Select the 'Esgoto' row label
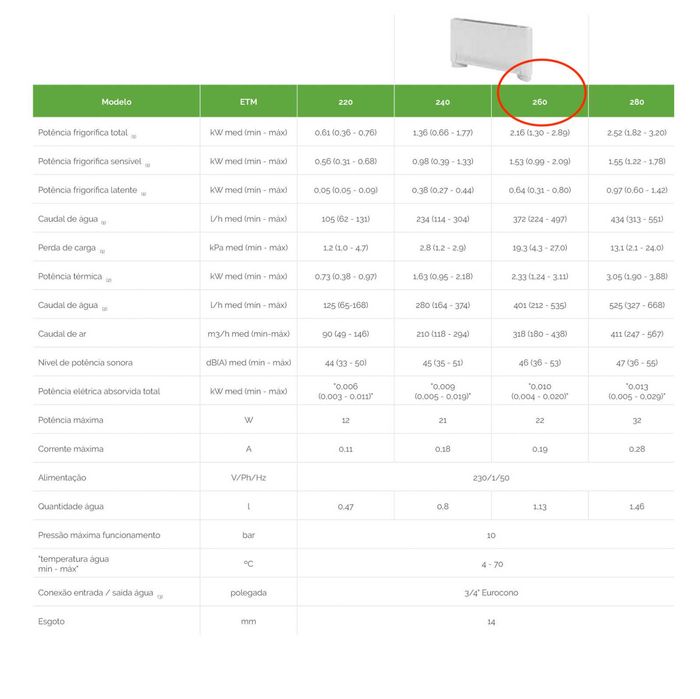Viewport: 700px width, 699px height. coord(51,621)
